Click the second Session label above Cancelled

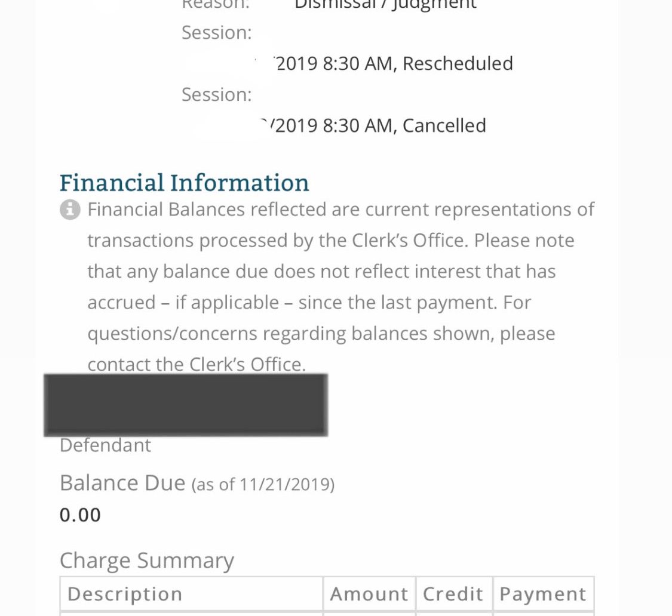coord(217,95)
